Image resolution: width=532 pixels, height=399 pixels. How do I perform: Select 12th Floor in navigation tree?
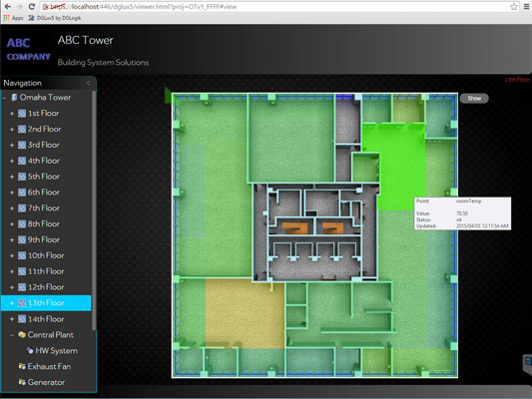pos(46,287)
